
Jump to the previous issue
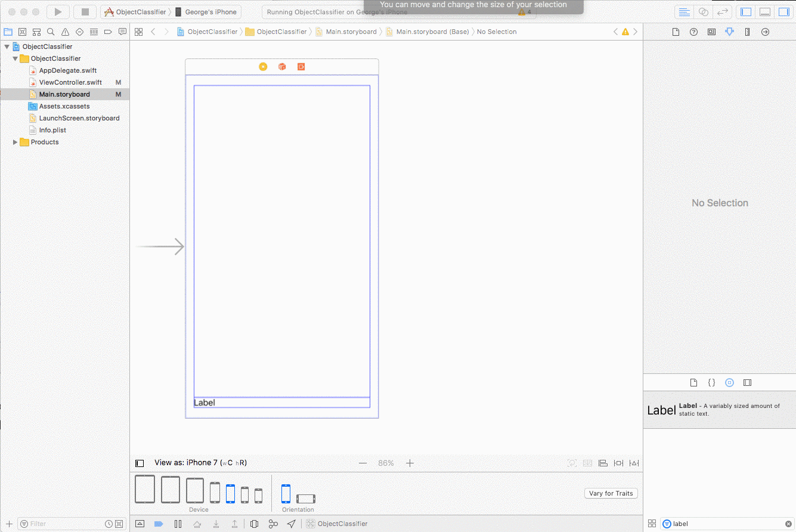pyautogui.click(x=615, y=32)
